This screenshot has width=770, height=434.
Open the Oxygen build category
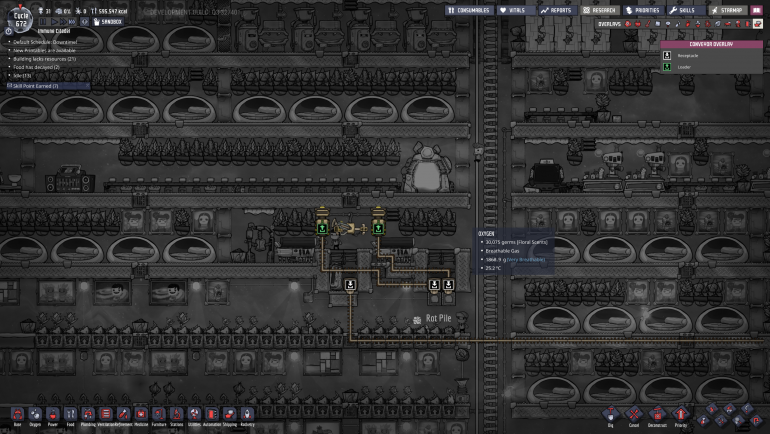point(35,415)
